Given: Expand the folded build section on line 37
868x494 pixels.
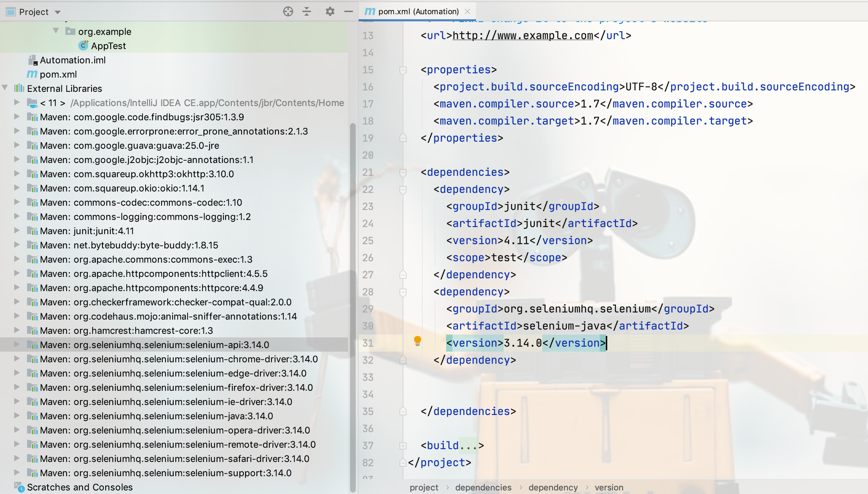Looking at the screenshot, I should click(x=403, y=446).
